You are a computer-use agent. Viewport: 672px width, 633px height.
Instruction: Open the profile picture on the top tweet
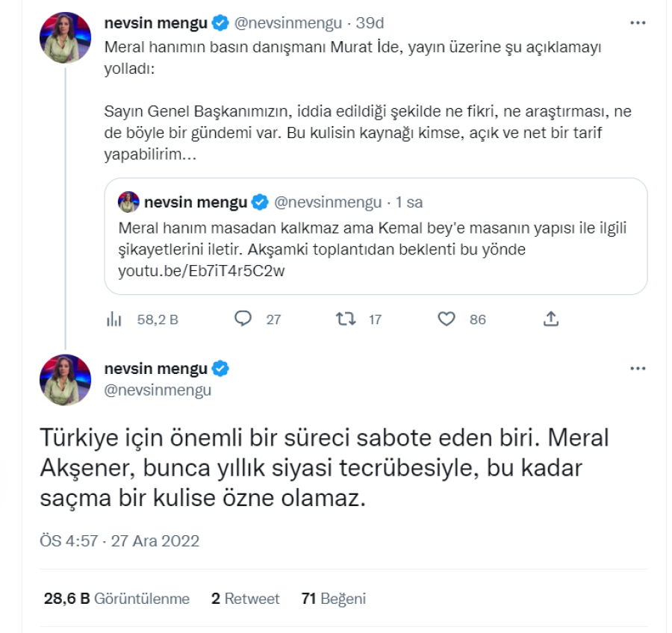[65, 37]
